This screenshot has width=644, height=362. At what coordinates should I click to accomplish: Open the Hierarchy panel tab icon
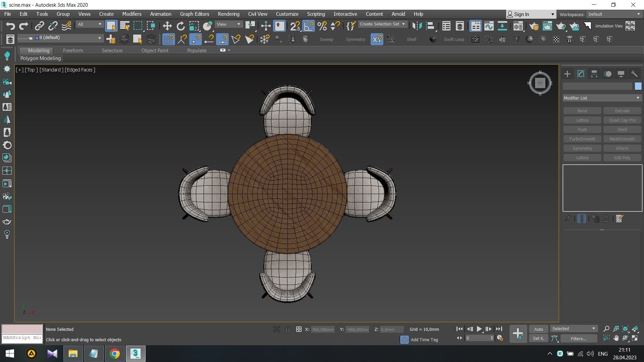point(594,74)
